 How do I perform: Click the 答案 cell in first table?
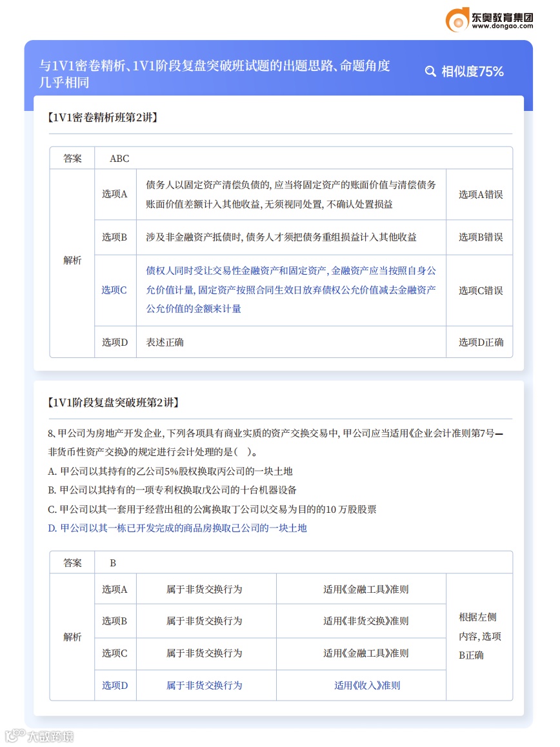tap(72, 159)
